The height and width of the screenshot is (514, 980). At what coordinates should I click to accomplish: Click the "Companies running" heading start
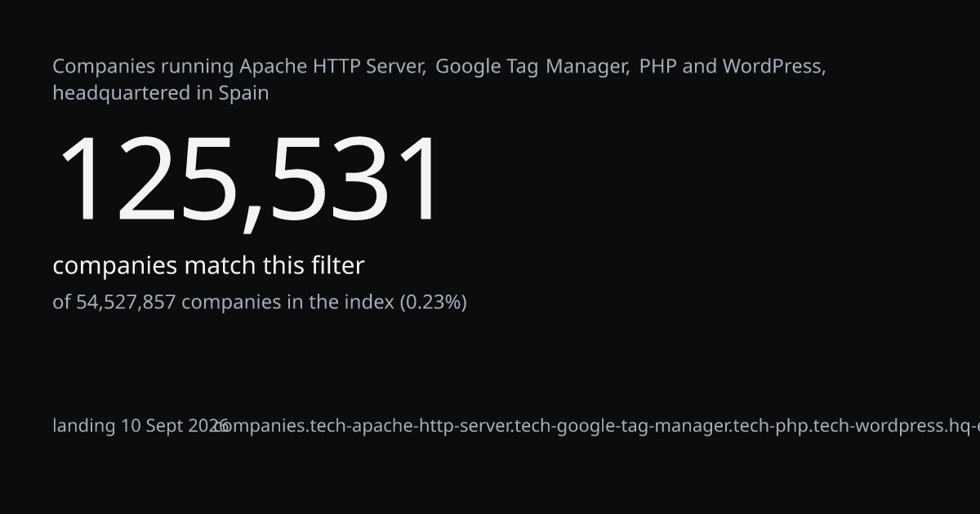[x=144, y=66]
